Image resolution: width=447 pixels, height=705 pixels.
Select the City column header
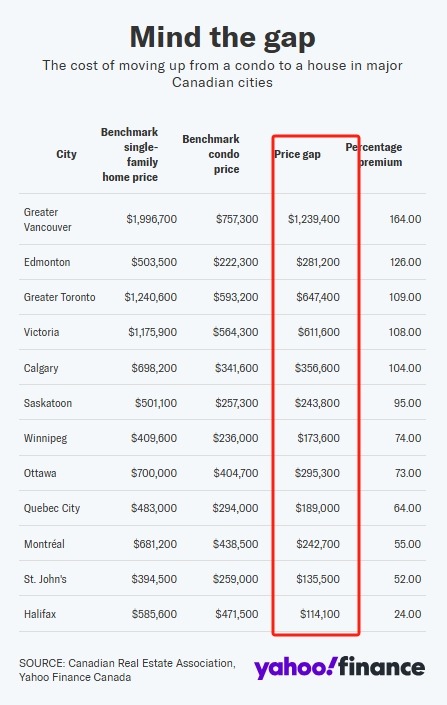coord(66,154)
